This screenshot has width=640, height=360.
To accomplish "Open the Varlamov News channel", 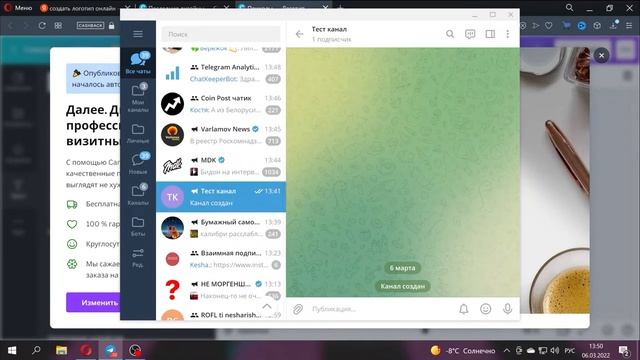I will coord(221,135).
